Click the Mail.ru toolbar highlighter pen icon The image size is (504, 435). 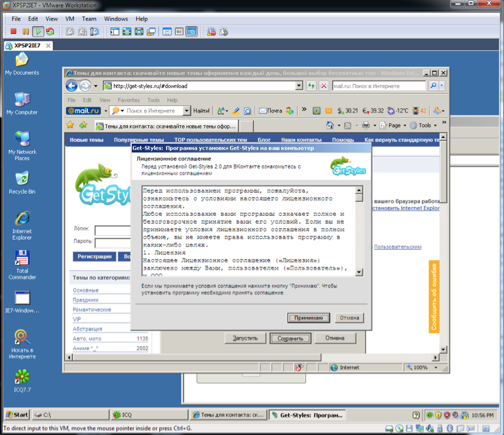pos(236,111)
